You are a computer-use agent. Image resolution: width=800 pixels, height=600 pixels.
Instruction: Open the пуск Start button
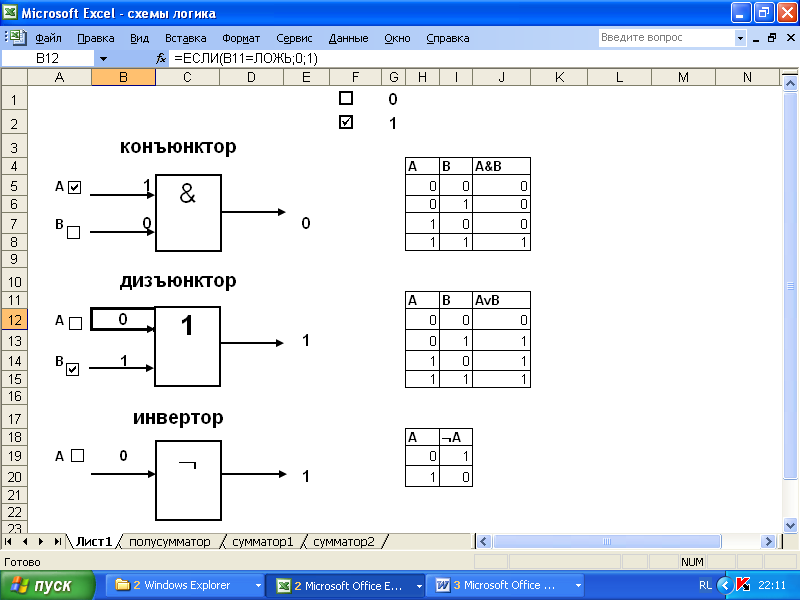(x=47, y=585)
